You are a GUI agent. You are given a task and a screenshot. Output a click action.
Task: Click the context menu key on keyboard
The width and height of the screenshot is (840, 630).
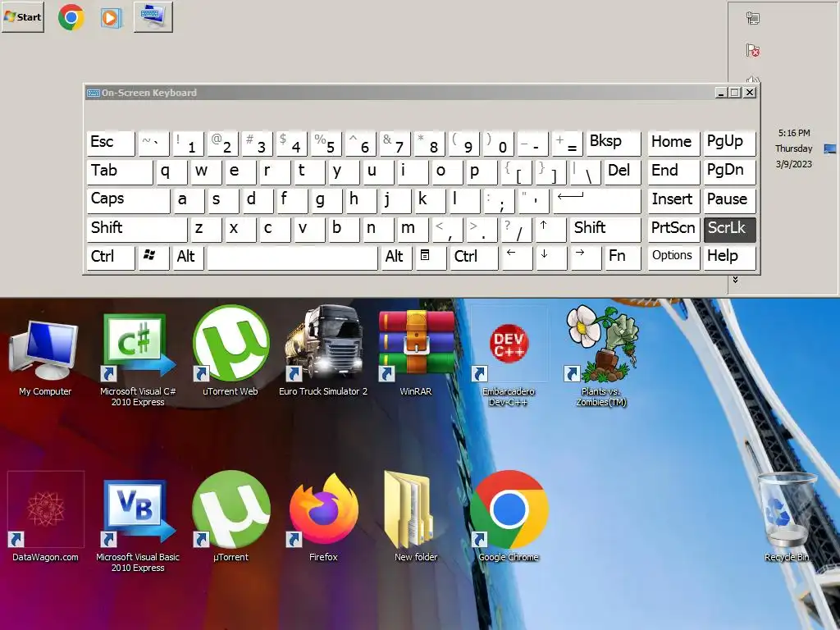click(430, 258)
